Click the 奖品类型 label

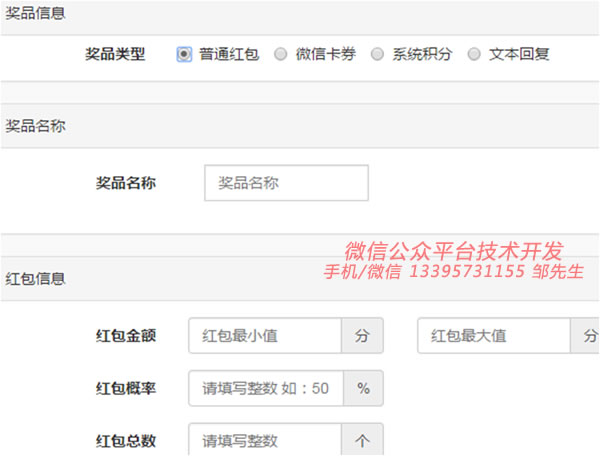tap(115, 54)
